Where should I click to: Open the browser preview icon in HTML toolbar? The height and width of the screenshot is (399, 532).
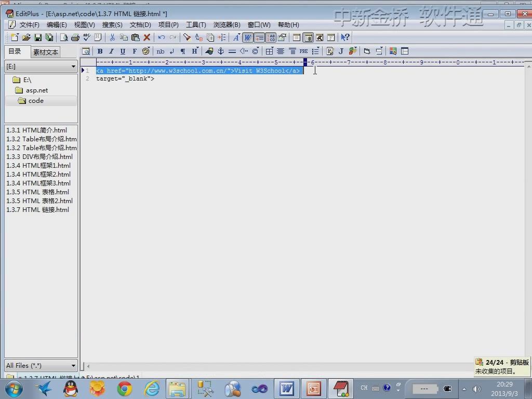(86, 51)
